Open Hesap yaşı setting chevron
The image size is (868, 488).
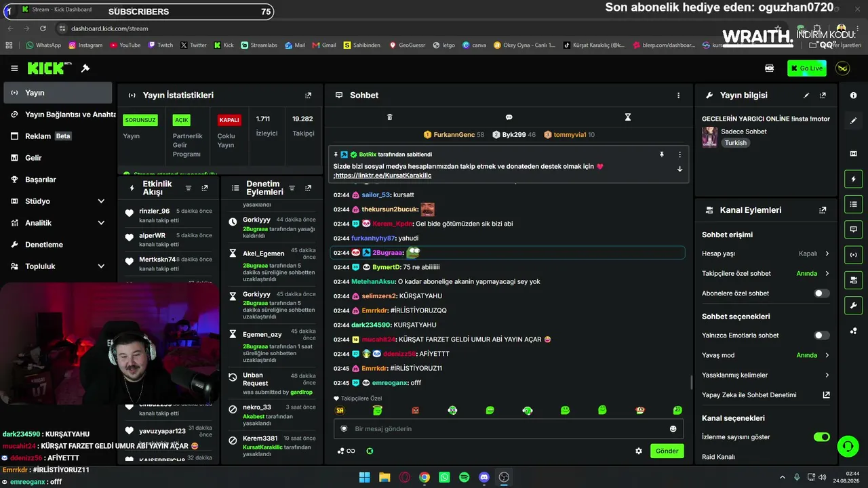click(827, 253)
